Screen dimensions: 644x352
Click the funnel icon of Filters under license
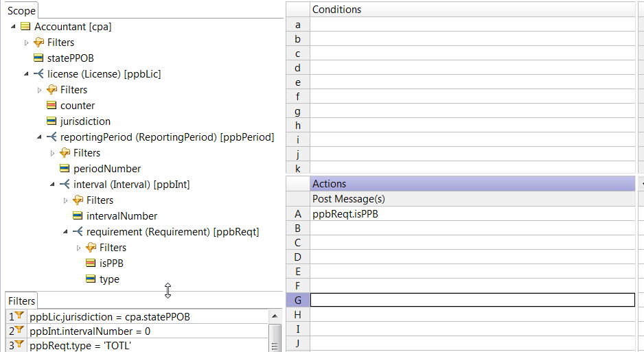point(51,89)
